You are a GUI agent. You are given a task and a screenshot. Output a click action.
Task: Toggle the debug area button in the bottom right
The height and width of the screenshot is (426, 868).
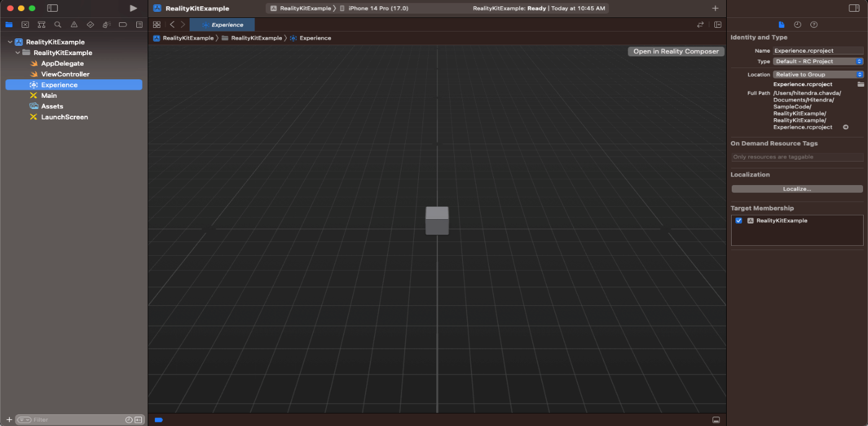716,420
